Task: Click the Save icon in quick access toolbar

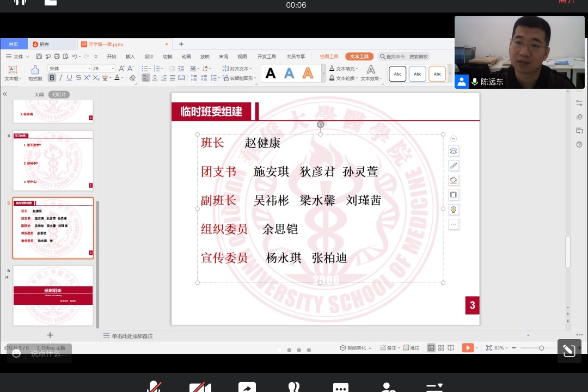Action: click(39, 57)
